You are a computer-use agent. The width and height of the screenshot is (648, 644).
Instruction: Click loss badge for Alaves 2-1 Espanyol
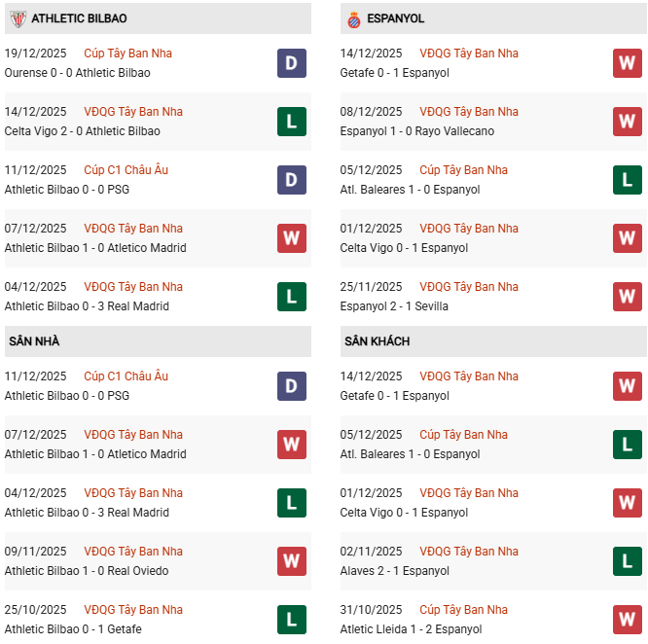628,561
